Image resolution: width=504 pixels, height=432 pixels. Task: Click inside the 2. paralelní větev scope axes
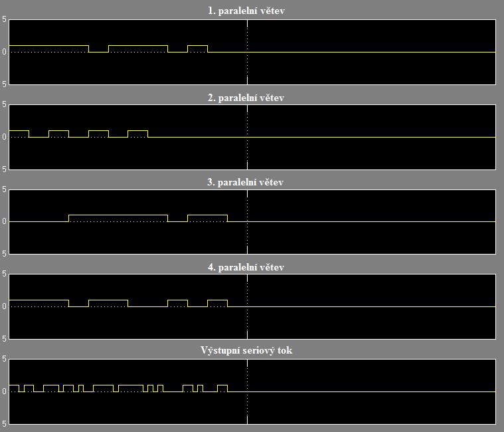point(252,137)
